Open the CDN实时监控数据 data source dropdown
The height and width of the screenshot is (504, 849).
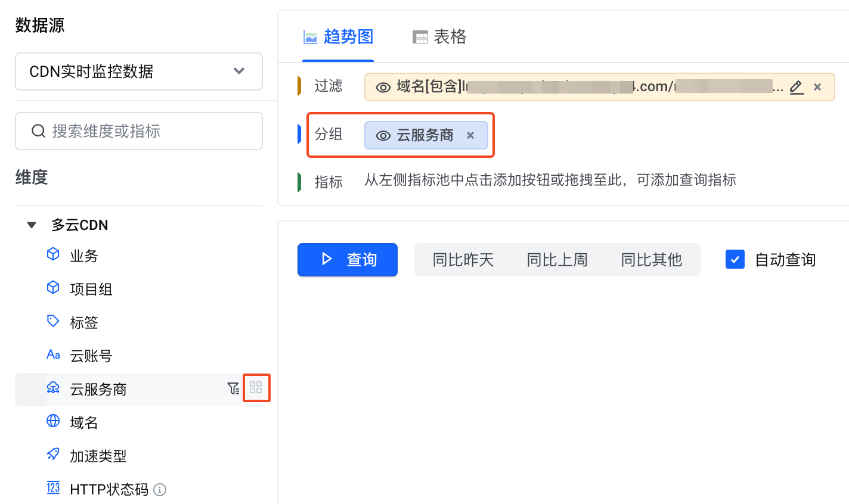138,71
